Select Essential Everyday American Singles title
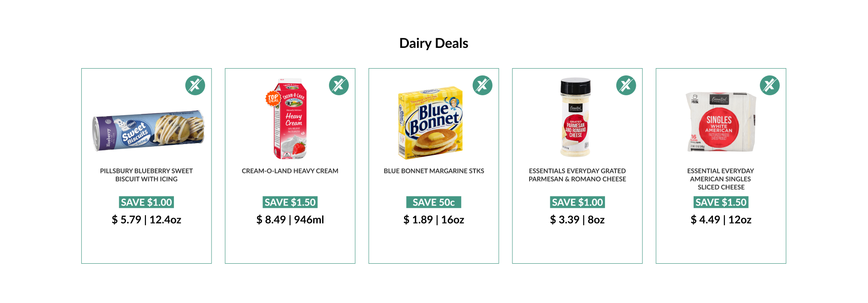Viewport: 868px width, 303px height. click(x=721, y=179)
